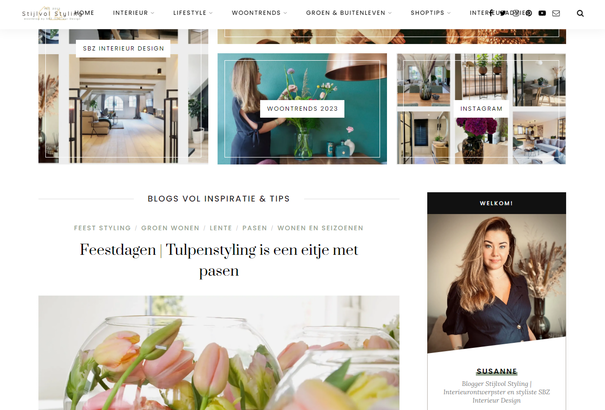
Task: Open the search icon in the header
Action: 580,13
